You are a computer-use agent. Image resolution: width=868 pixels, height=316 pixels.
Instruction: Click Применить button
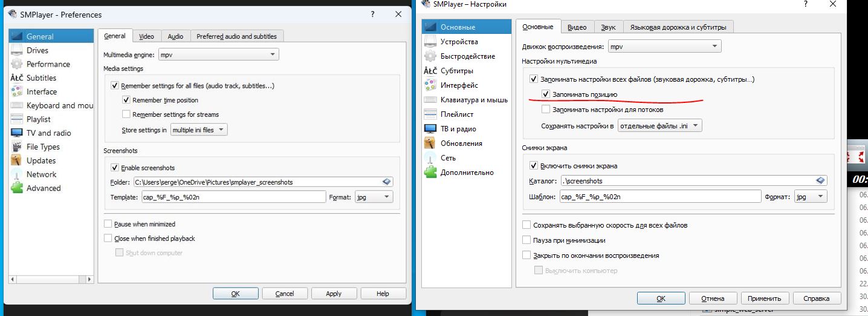click(x=765, y=298)
